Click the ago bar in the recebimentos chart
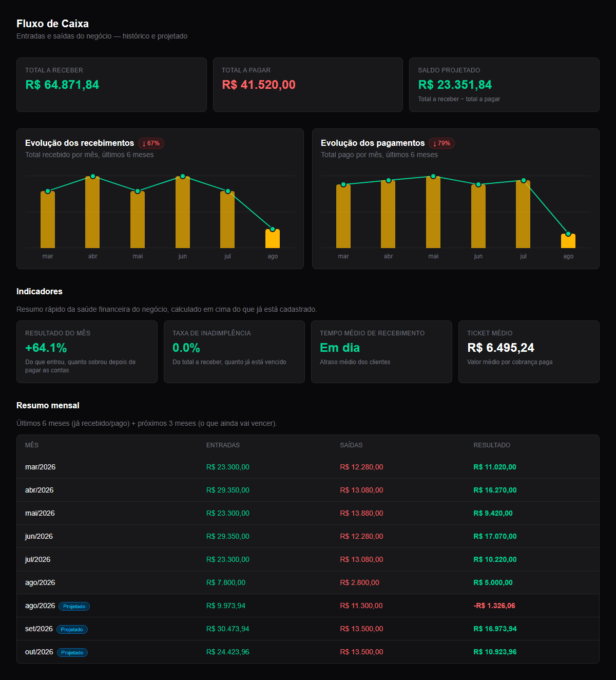 273,239
